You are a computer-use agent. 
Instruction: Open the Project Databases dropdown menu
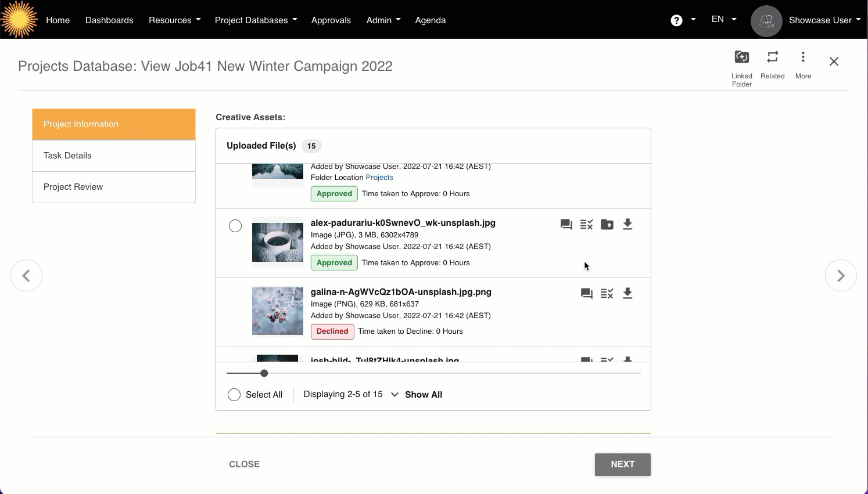(x=256, y=20)
